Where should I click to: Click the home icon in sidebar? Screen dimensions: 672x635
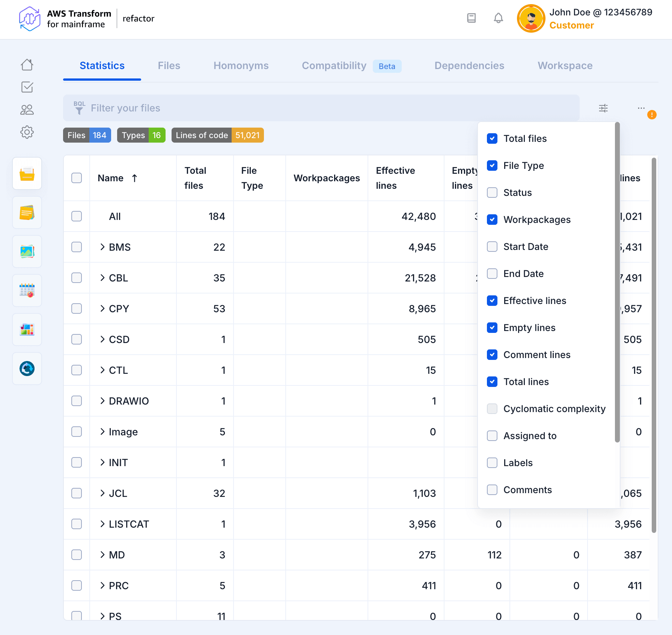tap(27, 65)
